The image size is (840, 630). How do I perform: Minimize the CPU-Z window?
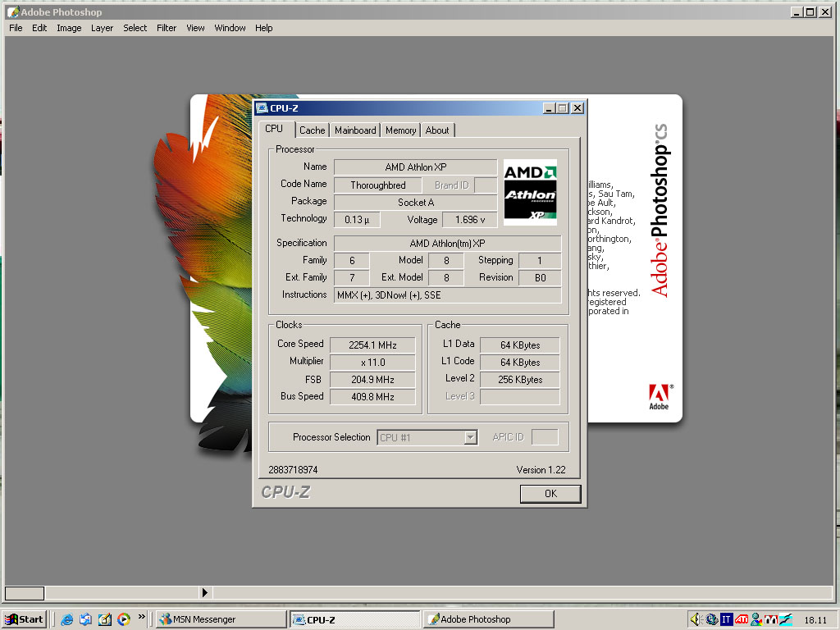pyautogui.click(x=549, y=108)
